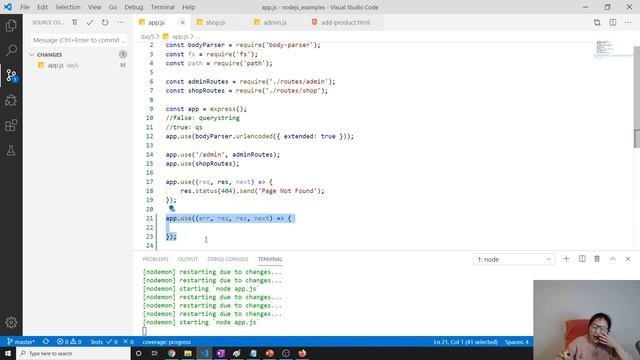
Task: Open the Edit menu
Action: [42, 7]
